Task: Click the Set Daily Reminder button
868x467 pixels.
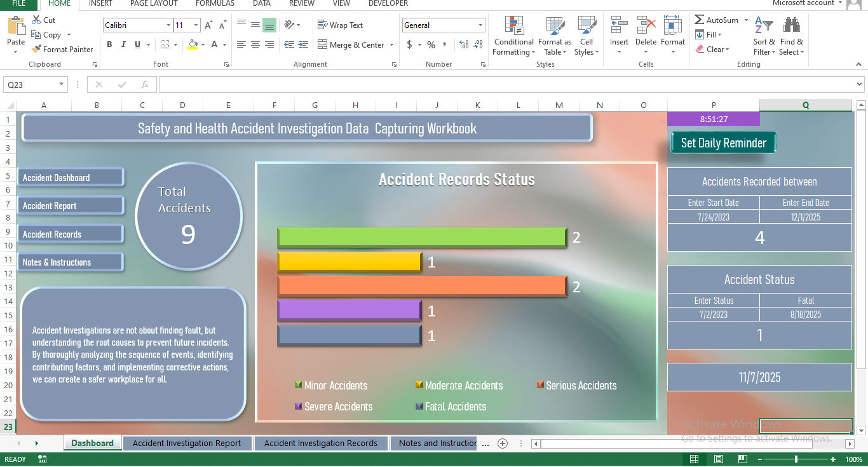Action: tap(723, 142)
